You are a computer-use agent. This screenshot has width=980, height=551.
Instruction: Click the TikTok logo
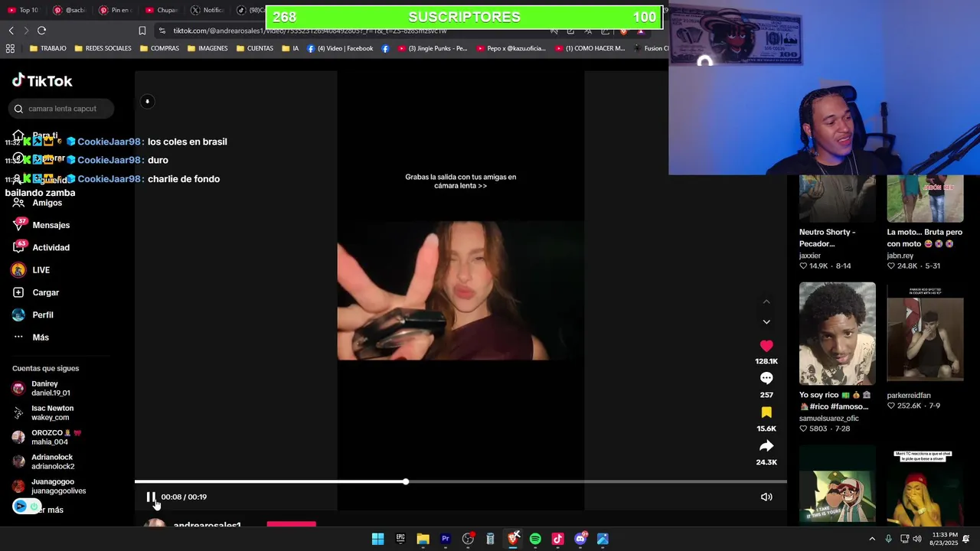point(42,80)
